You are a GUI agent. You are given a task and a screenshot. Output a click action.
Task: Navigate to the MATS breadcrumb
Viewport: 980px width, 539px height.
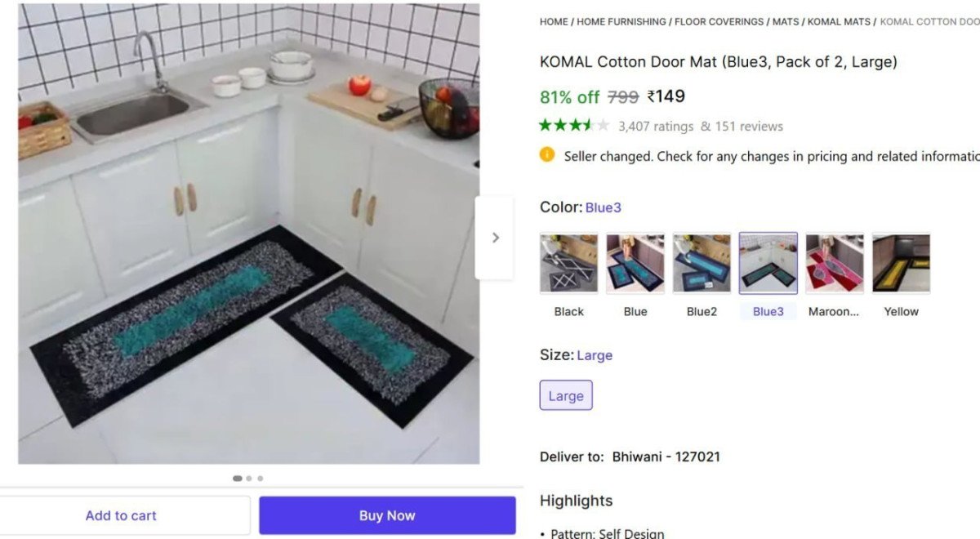786,22
